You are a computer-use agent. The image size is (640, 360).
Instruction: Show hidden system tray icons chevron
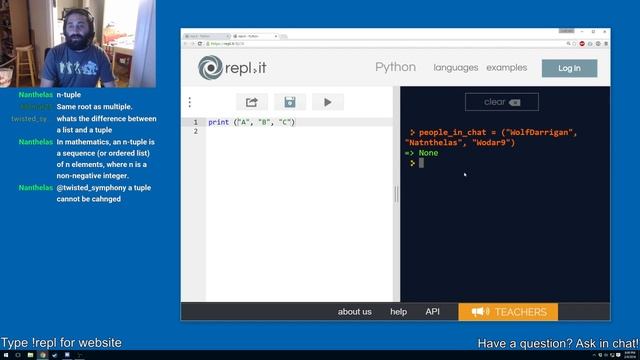(594, 356)
